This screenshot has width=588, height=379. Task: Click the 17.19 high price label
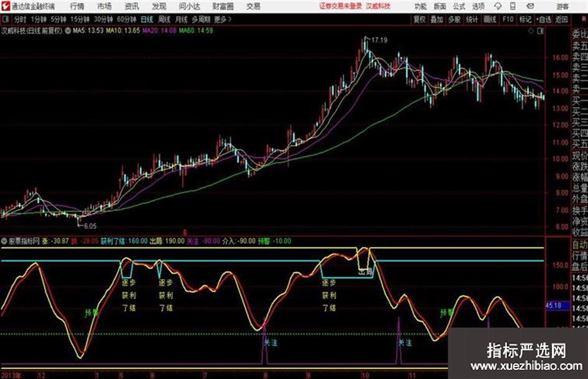coord(379,40)
